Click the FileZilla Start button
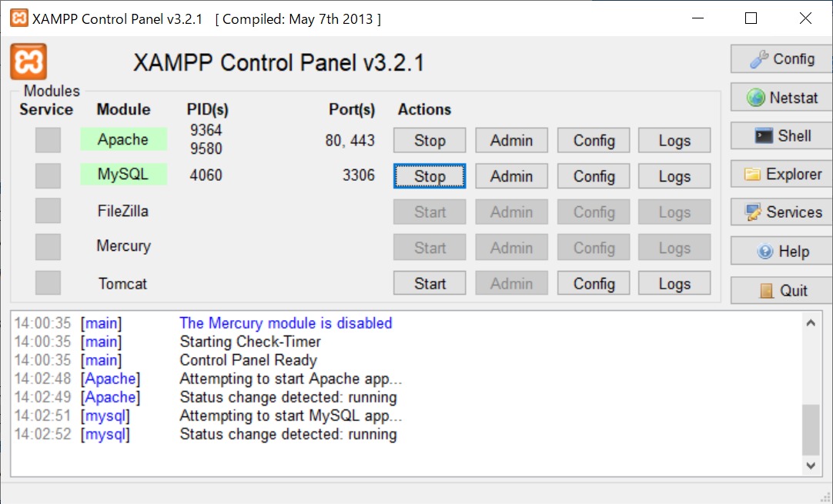Image resolution: width=833 pixels, height=504 pixels. pos(430,212)
